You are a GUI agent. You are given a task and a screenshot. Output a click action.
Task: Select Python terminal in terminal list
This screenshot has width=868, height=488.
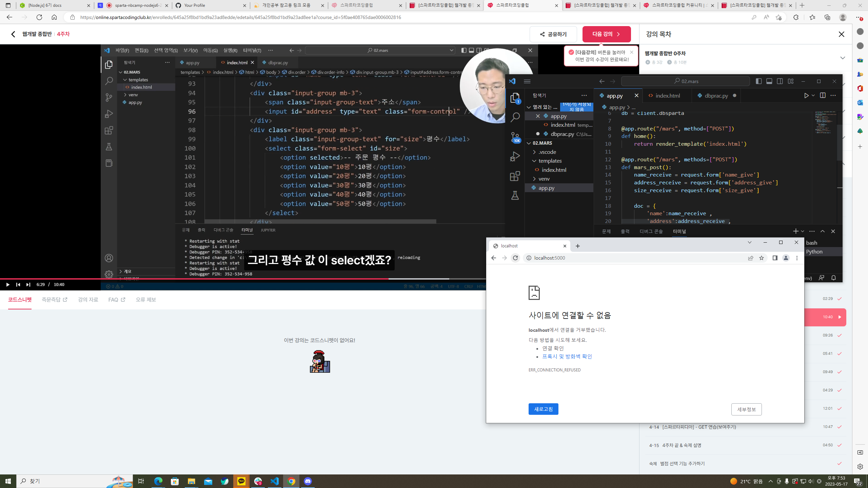pos(814,251)
